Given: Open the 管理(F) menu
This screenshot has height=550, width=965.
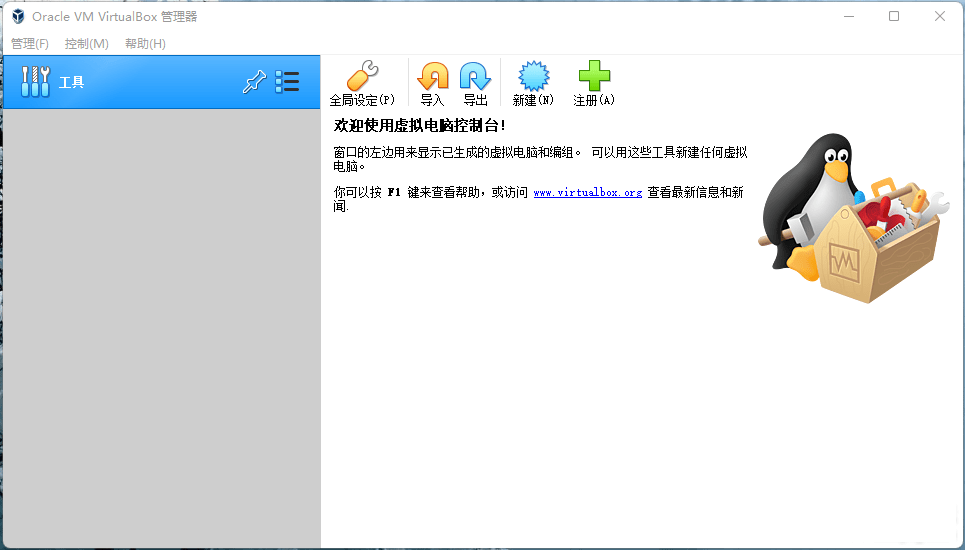Looking at the screenshot, I should click(x=30, y=44).
